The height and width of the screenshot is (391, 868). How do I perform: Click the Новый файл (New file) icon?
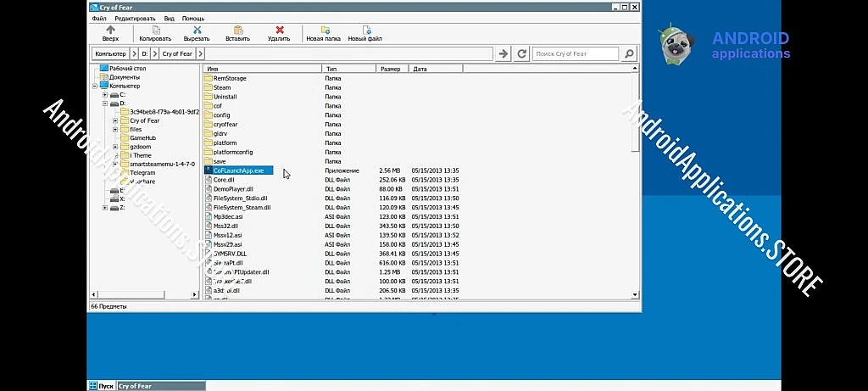point(365,30)
